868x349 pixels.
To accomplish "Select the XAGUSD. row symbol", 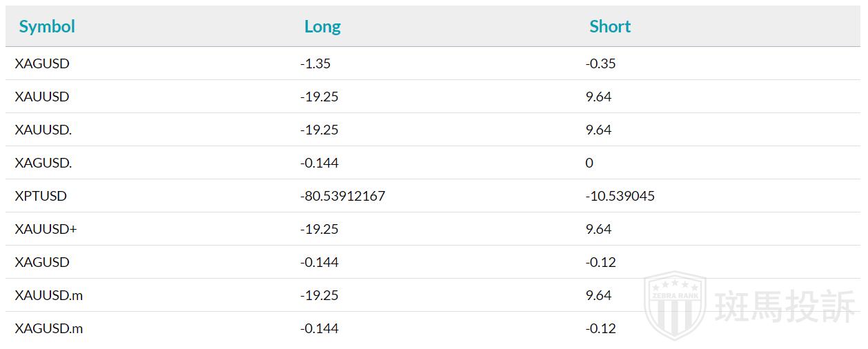I will (x=43, y=163).
